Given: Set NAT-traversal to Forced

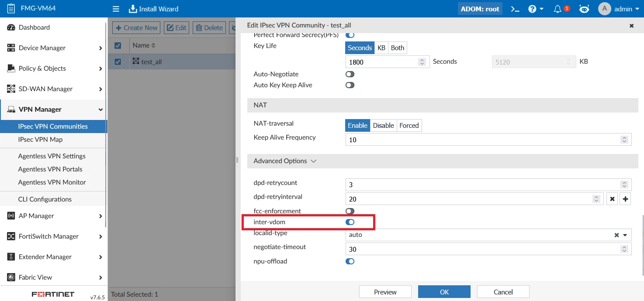Looking at the screenshot, I should coord(409,126).
